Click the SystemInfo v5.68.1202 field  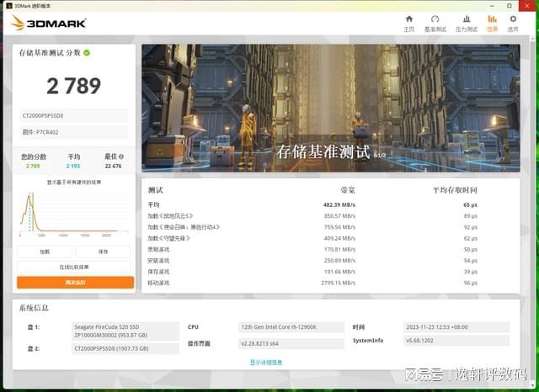click(x=456, y=341)
